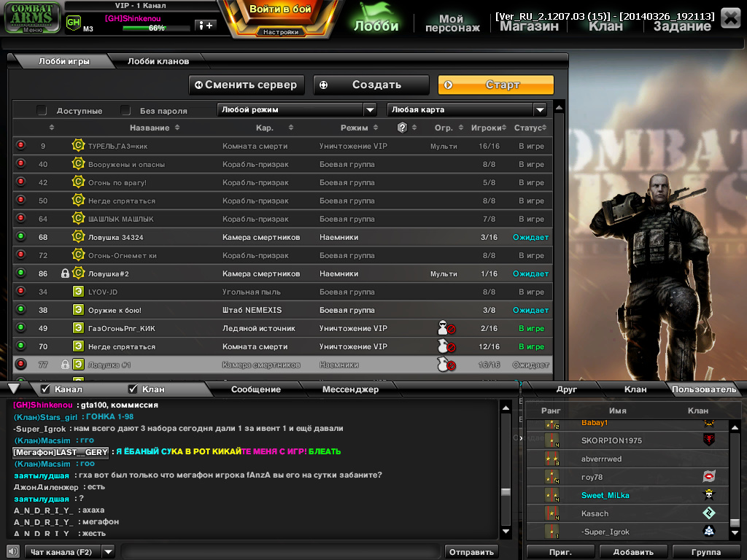
Task: Open the Любая карта dropdown
Action: (x=467, y=109)
